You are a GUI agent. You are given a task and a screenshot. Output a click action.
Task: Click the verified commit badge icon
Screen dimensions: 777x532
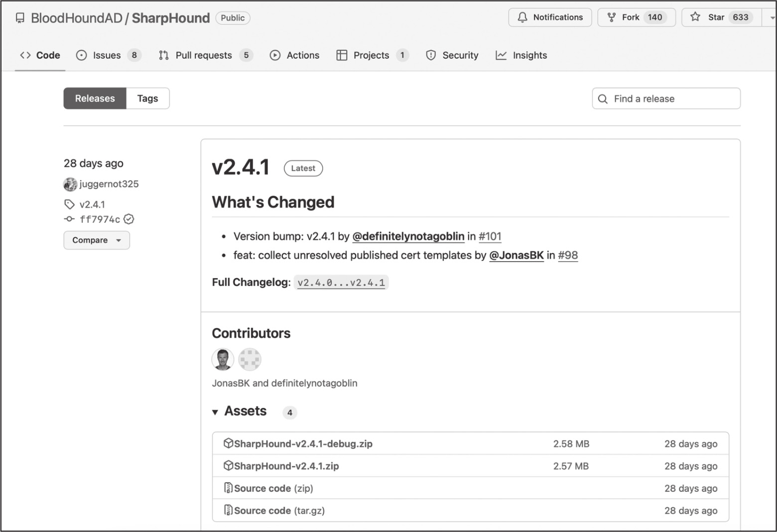(129, 219)
